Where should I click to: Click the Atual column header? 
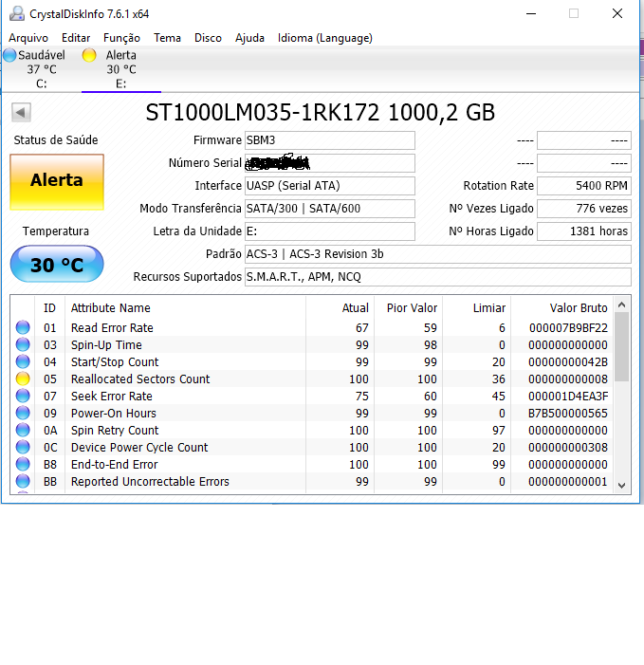340,308
